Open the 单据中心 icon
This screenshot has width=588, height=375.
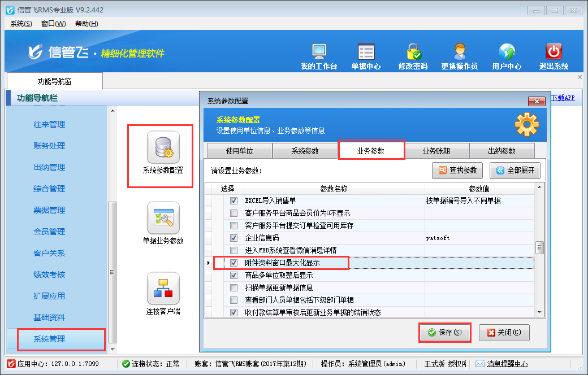(366, 53)
